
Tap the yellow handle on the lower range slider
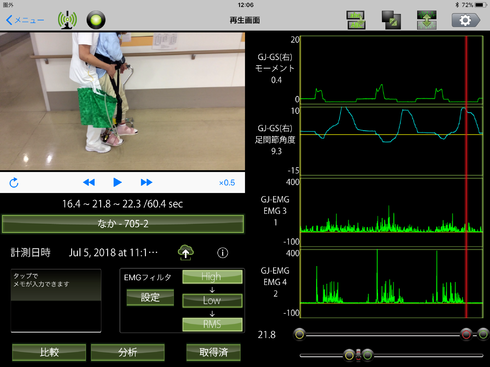349,355
